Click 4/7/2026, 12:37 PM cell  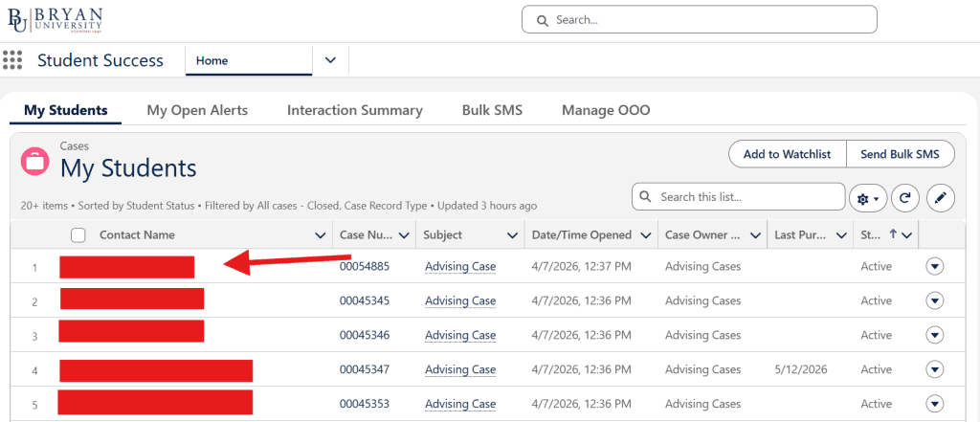(581, 266)
